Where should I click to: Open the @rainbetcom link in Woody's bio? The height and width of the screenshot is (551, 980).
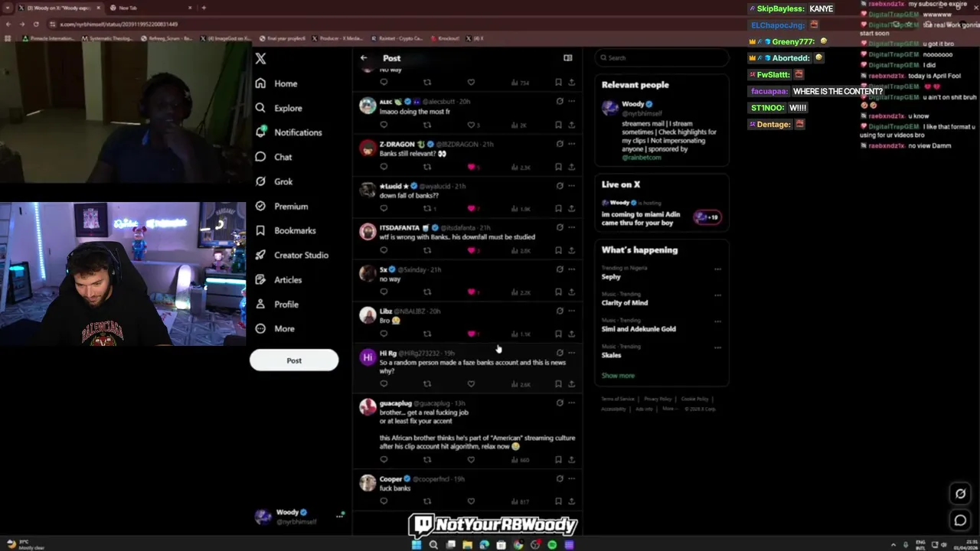(642, 158)
